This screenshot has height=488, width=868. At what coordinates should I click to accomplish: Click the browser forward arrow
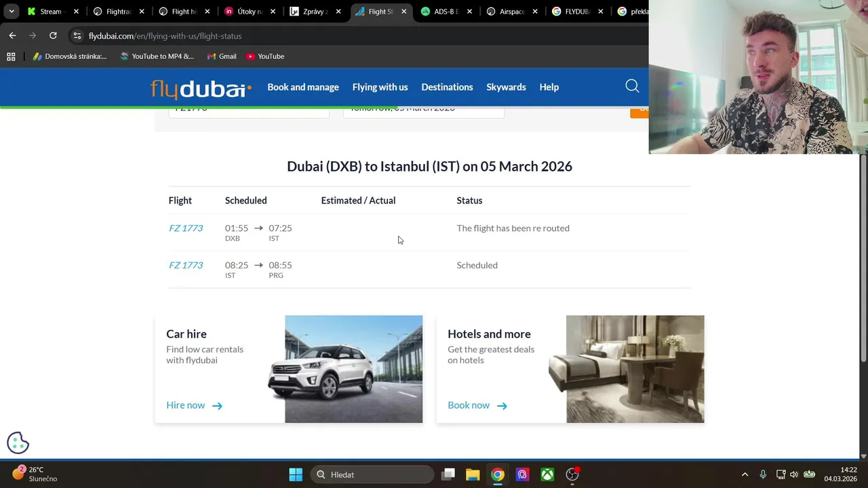[x=33, y=35]
